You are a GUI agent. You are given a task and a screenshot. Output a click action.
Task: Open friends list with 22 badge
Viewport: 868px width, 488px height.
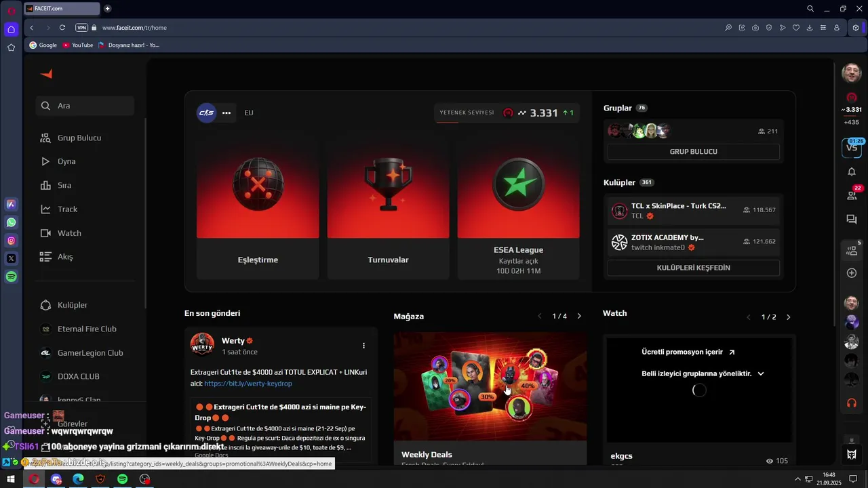(852, 195)
